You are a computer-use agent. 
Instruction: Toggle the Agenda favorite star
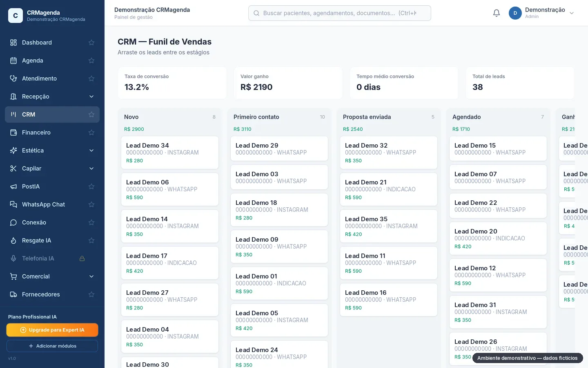[x=91, y=61]
